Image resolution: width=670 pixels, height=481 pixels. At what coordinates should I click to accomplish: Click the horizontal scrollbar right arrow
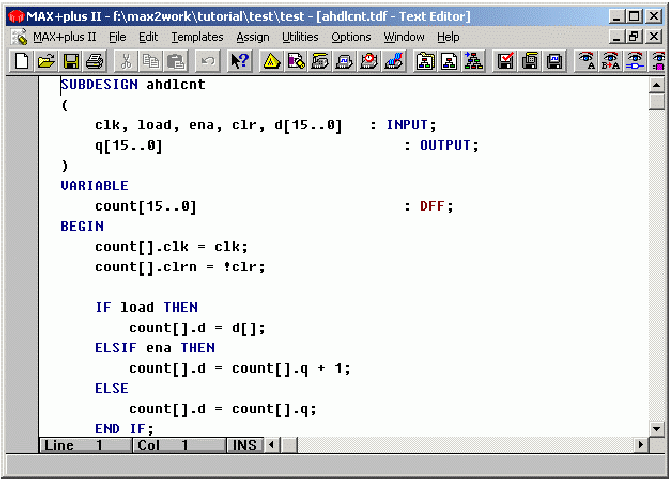641,445
